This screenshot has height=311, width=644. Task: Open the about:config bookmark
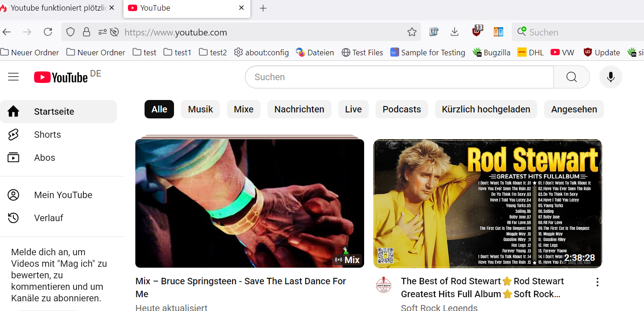tap(261, 53)
